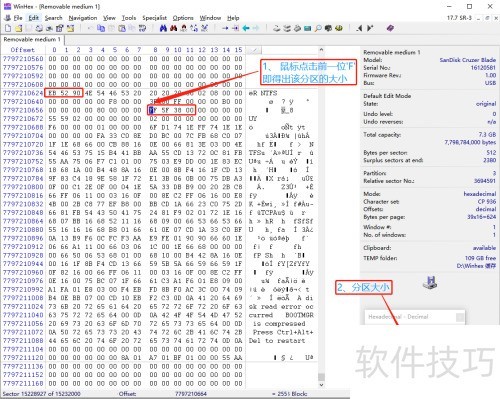This screenshot has height=399, width=500.
Task: Navigate back with the blue left arrow
Action: tap(246, 29)
